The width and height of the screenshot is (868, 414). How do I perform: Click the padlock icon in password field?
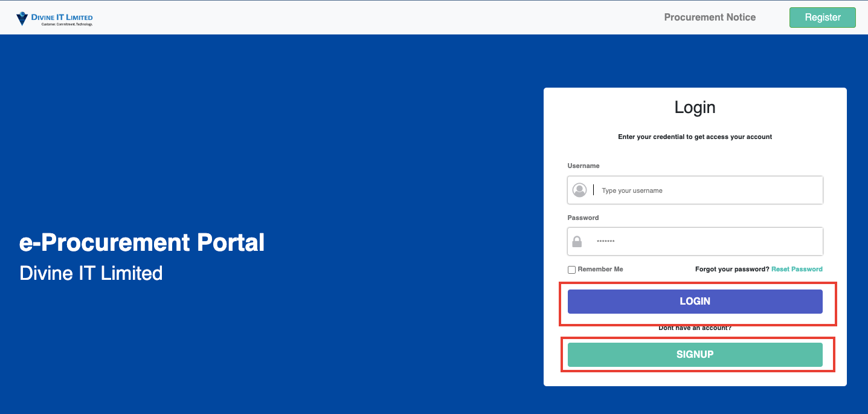click(577, 242)
